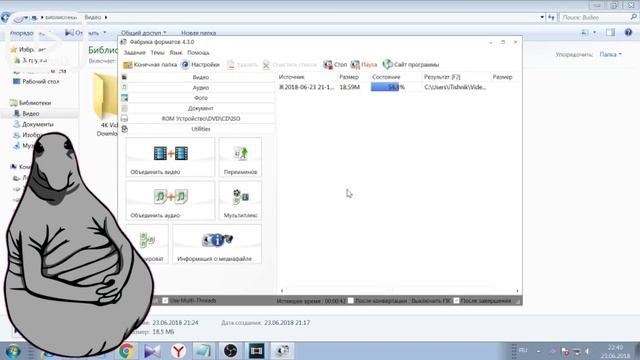640x360 pixels.
Task: Launch the Переименов rename tool
Action: (x=240, y=157)
